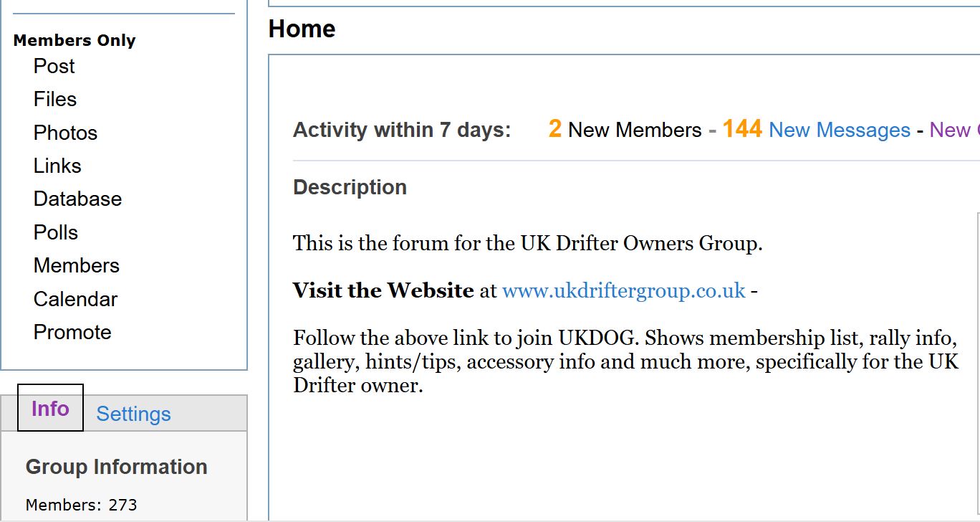Switch to the Settings tab
Screen dimensions: 980x522
coord(133,414)
